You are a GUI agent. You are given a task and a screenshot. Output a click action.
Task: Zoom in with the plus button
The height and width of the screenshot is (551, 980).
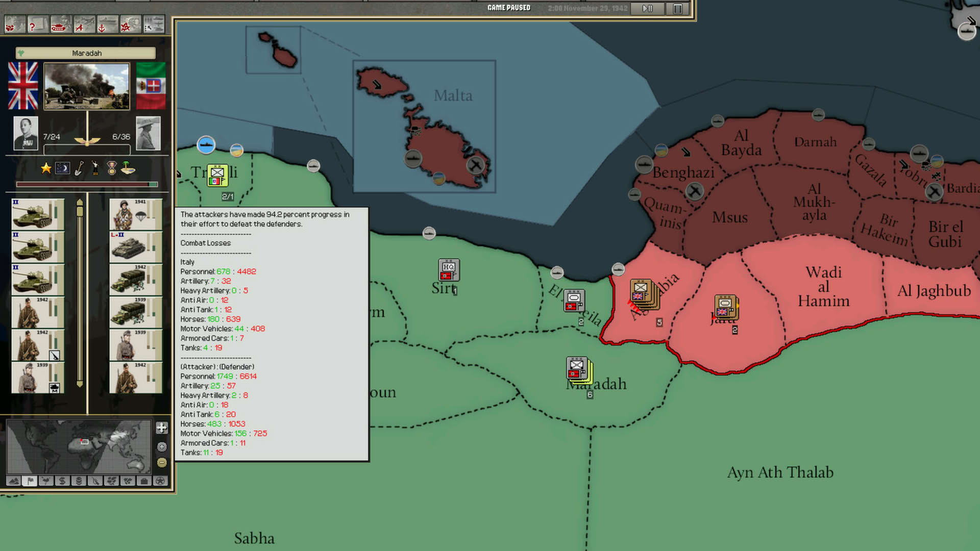click(162, 447)
